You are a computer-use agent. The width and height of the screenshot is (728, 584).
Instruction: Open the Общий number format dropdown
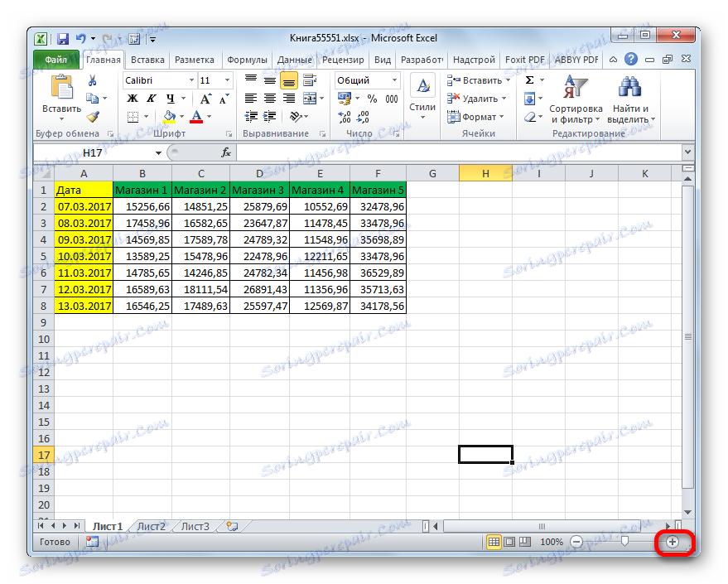tap(394, 80)
